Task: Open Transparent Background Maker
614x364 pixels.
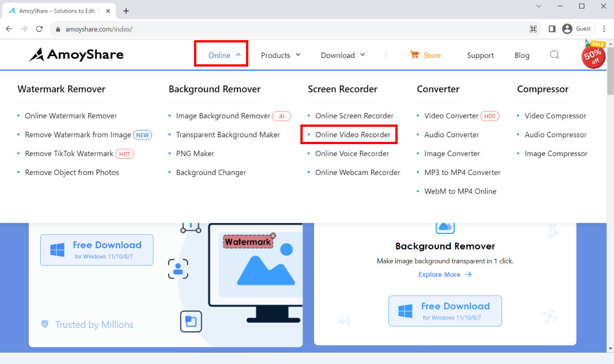Action: 228,135
